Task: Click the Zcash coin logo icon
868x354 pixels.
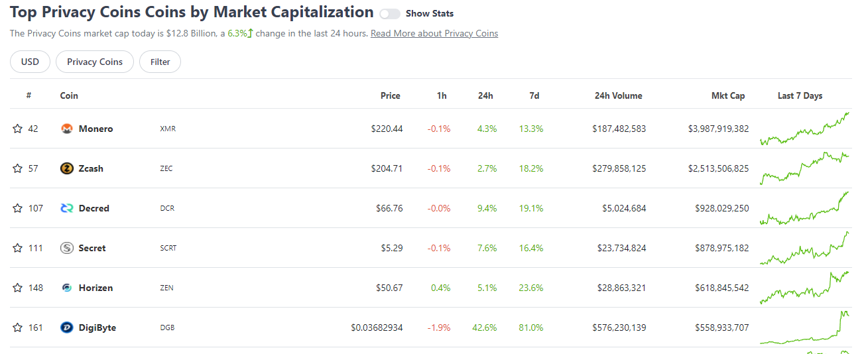Action: tap(66, 168)
